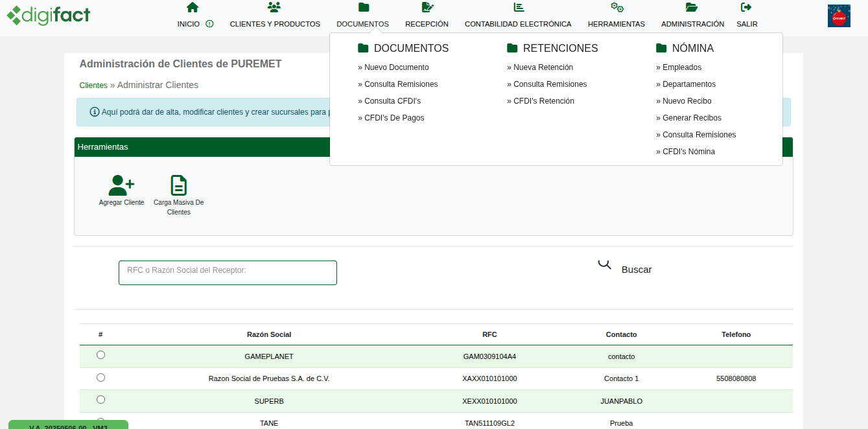The image size is (868, 429).
Task: Open CFDI's Retención
Action: tap(541, 101)
